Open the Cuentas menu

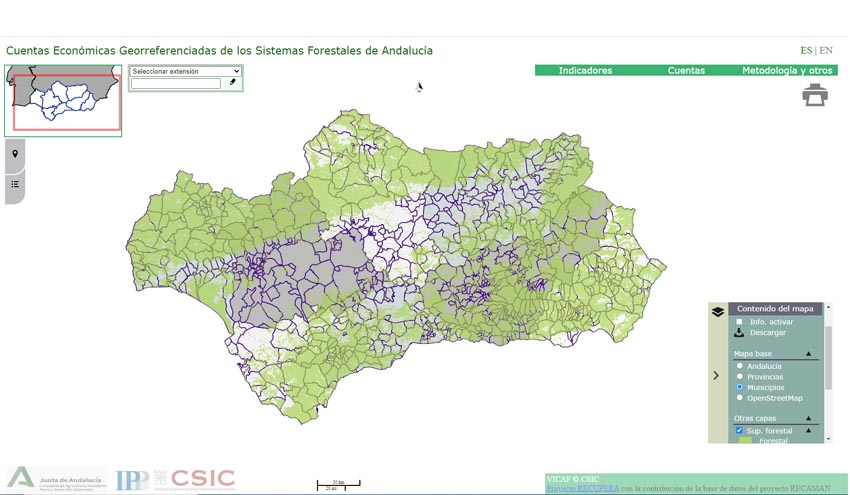pyautogui.click(x=686, y=70)
